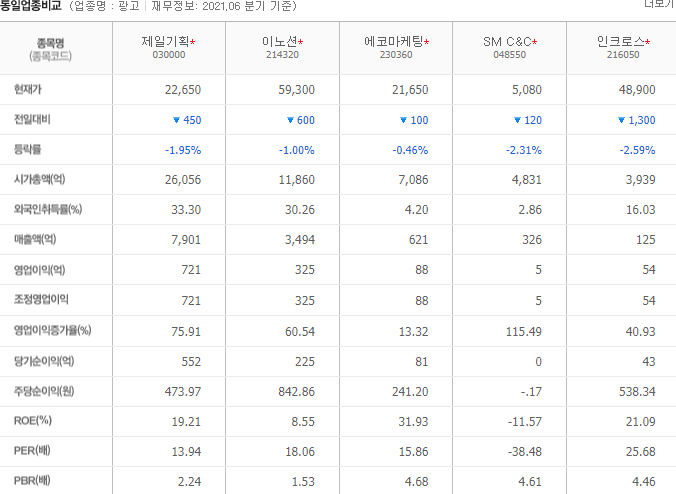Click the current price value 59,300
This screenshot has width=676, height=494.
click(297, 90)
